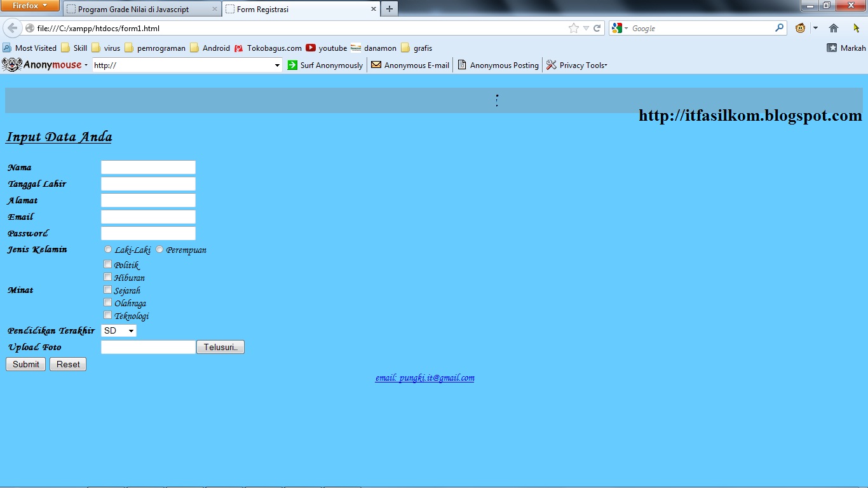868x488 pixels.
Task: Click the reload page icon
Action: [x=596, y=28]
